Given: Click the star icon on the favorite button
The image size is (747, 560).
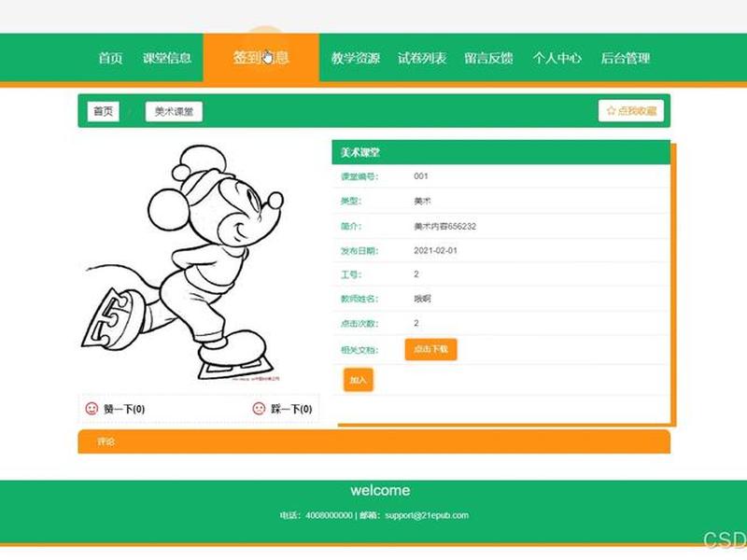Looking at the screenshot, I should 611,111.
